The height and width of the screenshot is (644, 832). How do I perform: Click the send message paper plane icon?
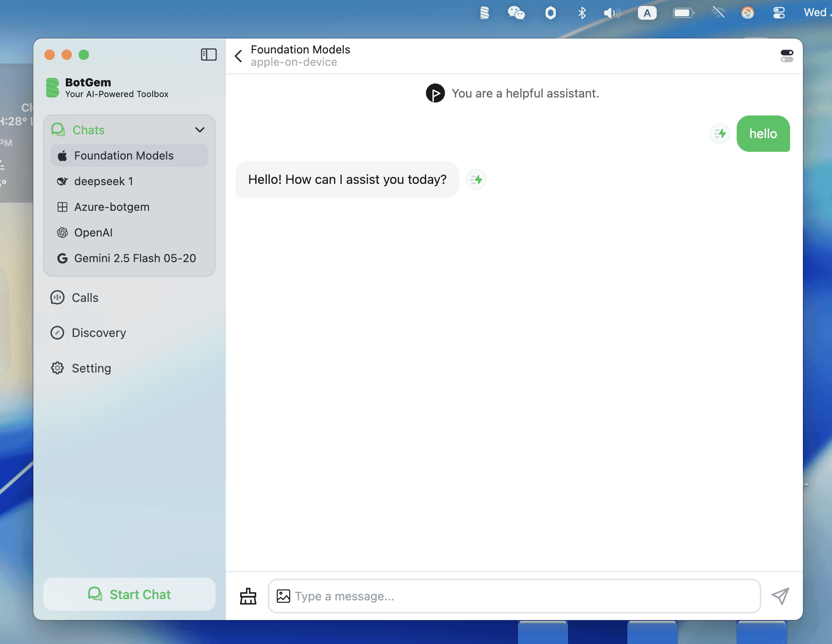(x=780, y=596)
